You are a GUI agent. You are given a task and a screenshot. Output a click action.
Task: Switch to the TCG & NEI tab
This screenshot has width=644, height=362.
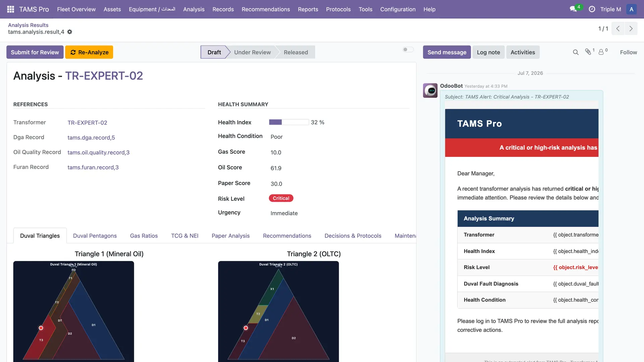click(x=185, y=236)
